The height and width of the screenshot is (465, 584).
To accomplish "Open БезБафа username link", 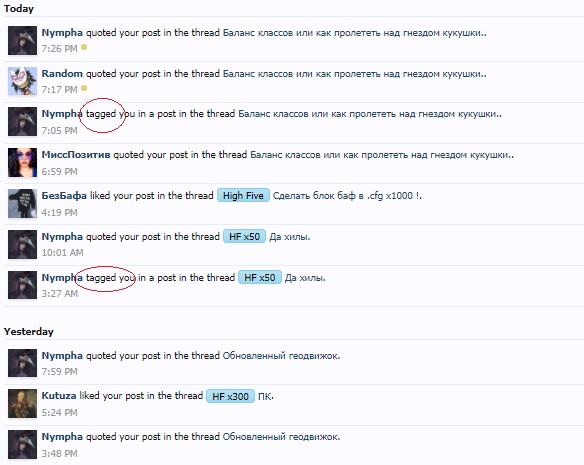I will 64,195.
